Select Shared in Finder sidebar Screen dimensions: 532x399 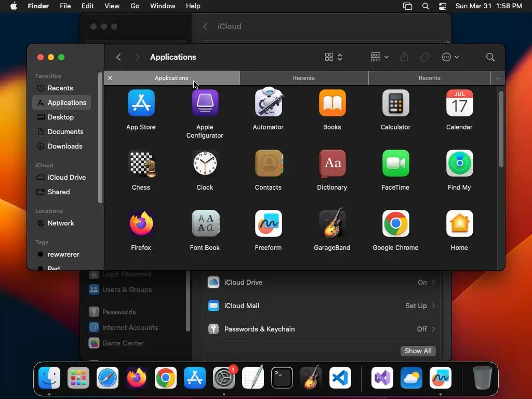(x=61, y=192)
